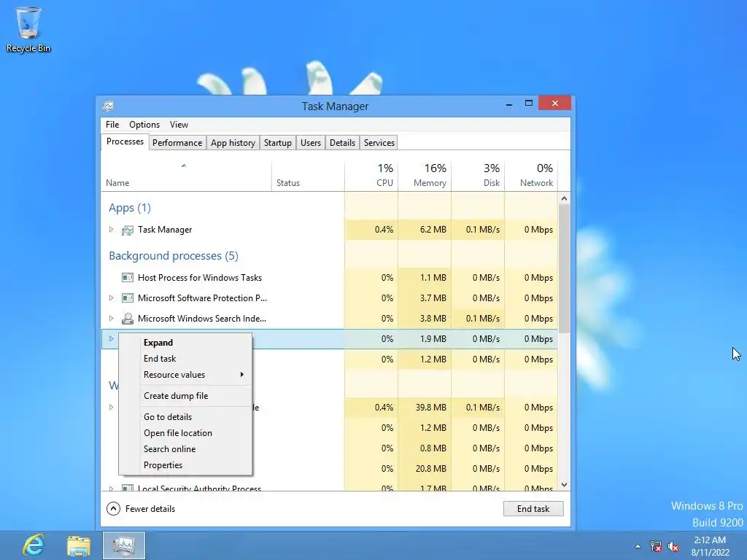
Task: Select the Task Manager row name
Action: [x=165, y=230]
